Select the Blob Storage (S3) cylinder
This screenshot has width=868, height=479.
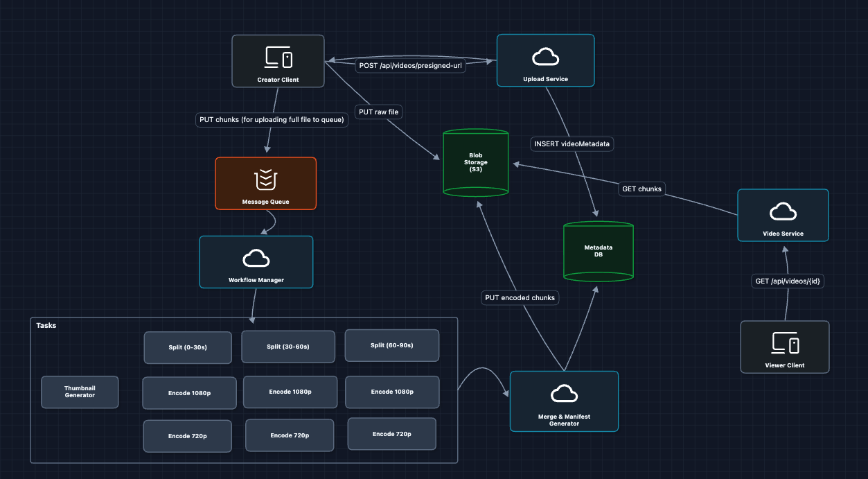pos(475,162)
